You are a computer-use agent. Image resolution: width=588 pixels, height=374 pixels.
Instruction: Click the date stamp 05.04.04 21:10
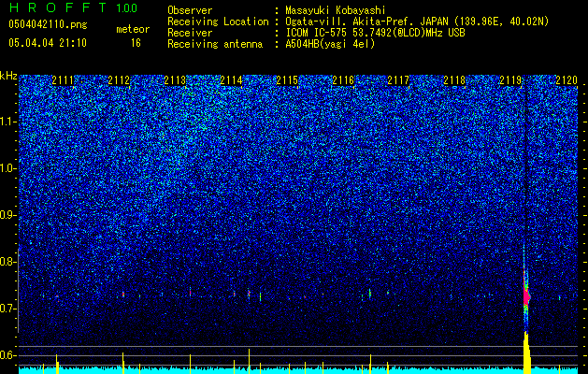[x=48, y=43]
